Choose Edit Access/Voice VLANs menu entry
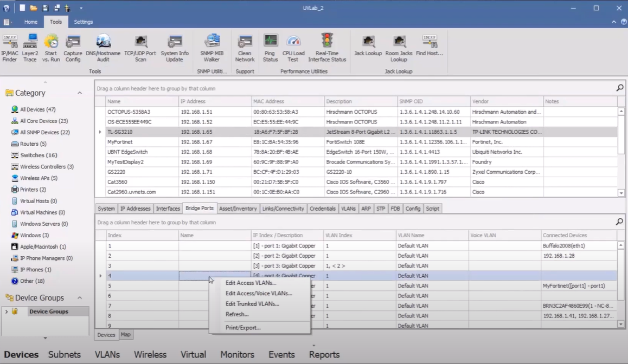Image resolution: width=628 pixels, height=364 pixels. [259, 293]
